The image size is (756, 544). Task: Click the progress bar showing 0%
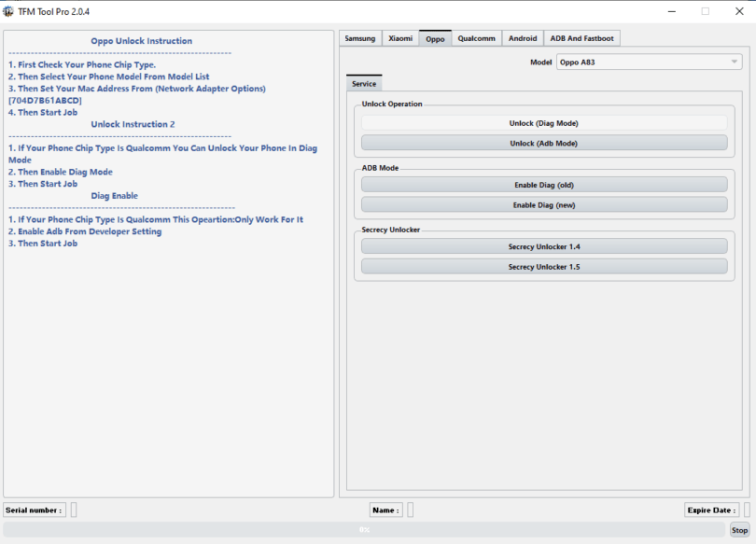(x=364, y=529)
